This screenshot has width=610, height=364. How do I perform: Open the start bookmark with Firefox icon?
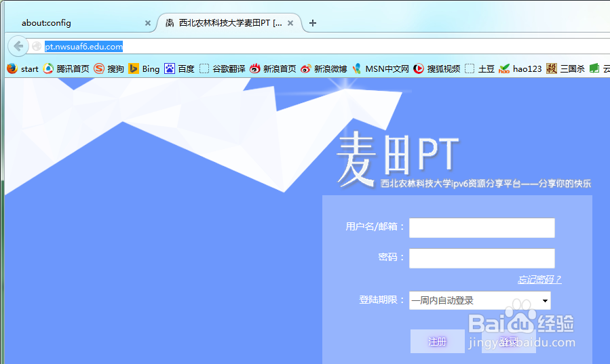click(22, 68)
